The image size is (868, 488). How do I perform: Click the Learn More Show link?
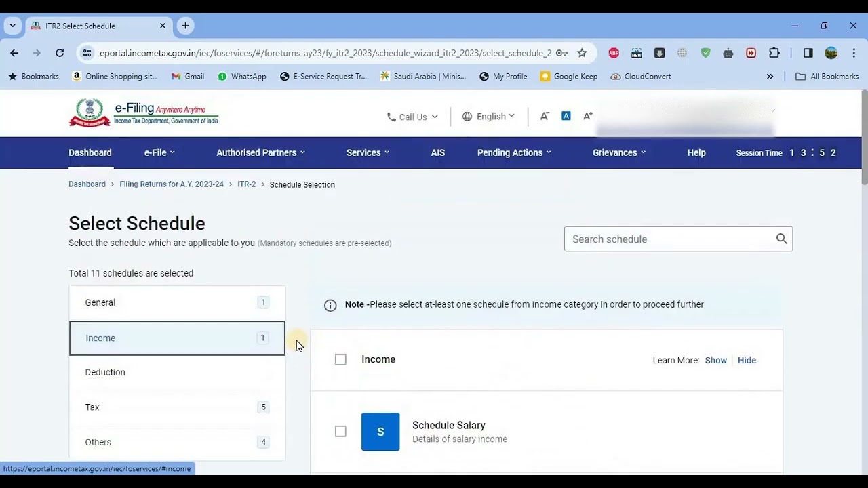[715, 360]
